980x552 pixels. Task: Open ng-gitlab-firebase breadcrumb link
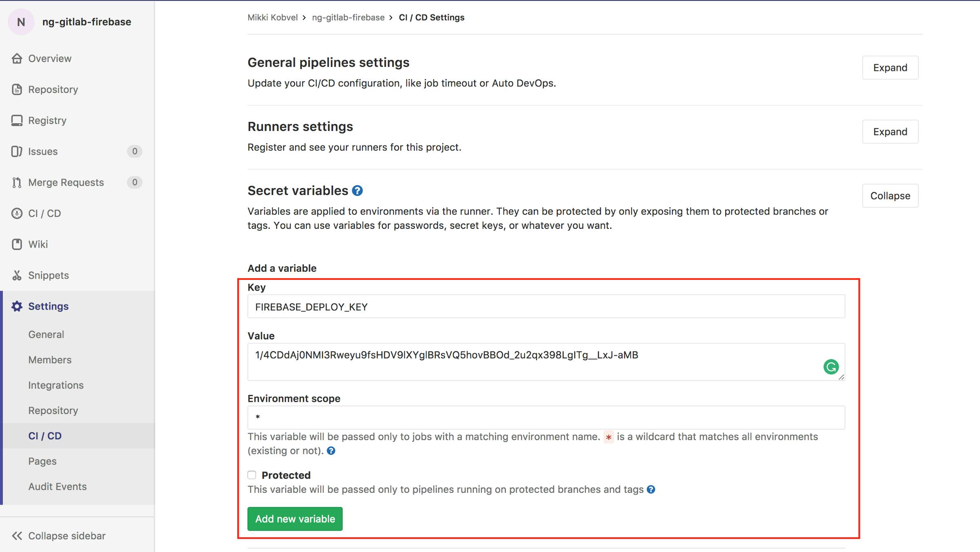tap(348, 18)
